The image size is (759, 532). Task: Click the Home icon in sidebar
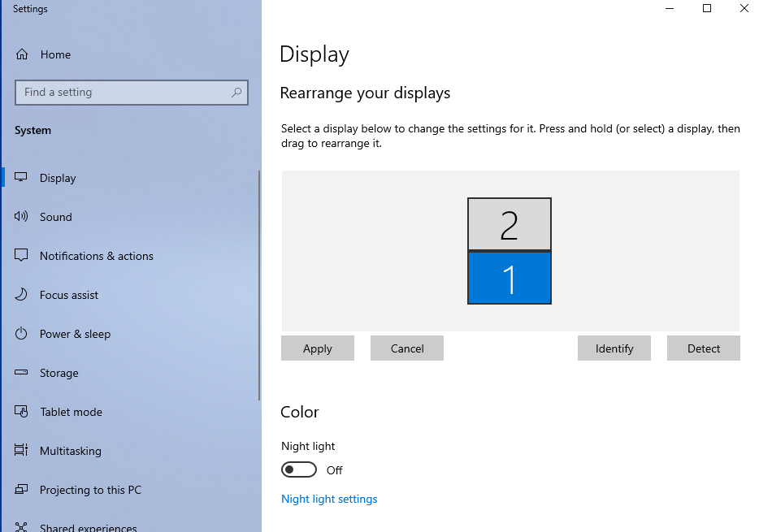click(x=22, y=54)
